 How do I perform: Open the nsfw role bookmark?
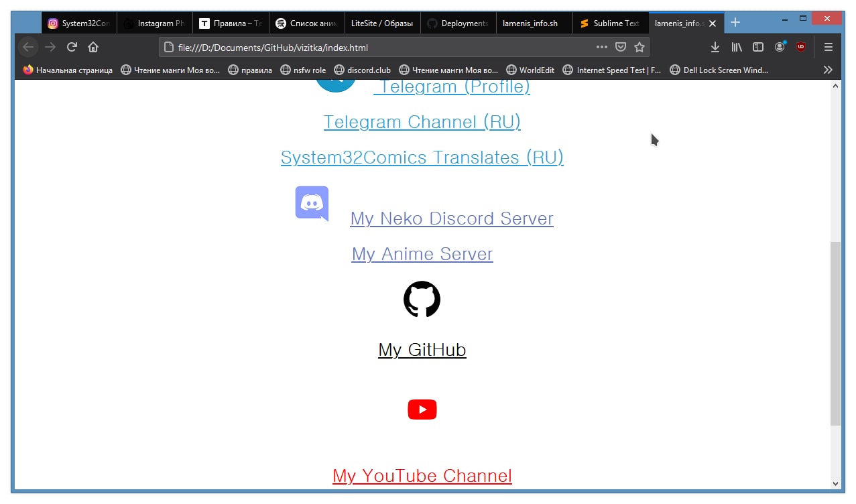(x=303, y=70)
